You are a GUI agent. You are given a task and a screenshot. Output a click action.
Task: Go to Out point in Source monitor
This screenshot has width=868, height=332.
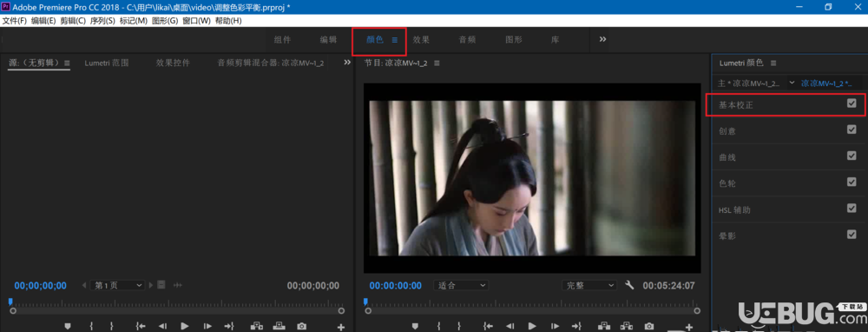tap(229, 326)
